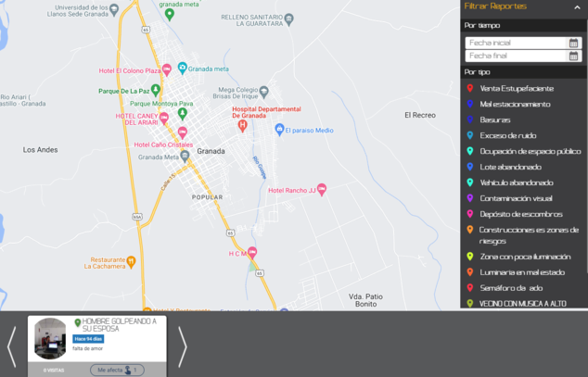Click RELLENO SANITARIO LA GUARATARA marker

[x=288, y=19]
